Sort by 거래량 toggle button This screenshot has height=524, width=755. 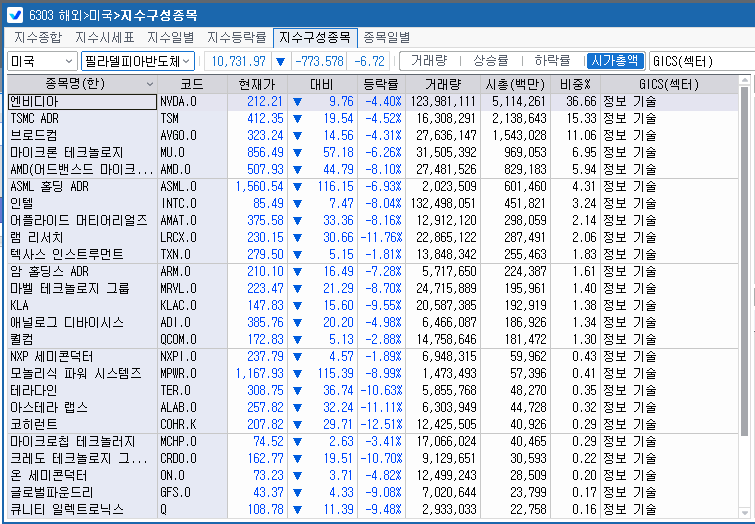click(429, 61)
